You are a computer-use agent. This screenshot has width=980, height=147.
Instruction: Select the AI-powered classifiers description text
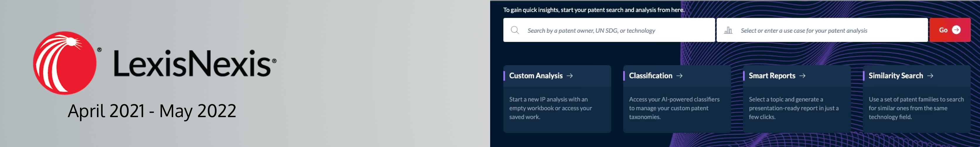point(674,108)
